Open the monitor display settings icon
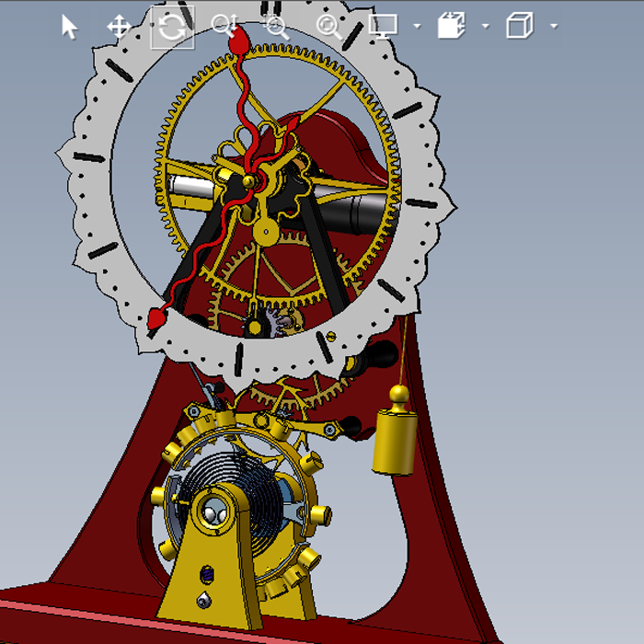 pyautogui.click(x=384, y=26)
